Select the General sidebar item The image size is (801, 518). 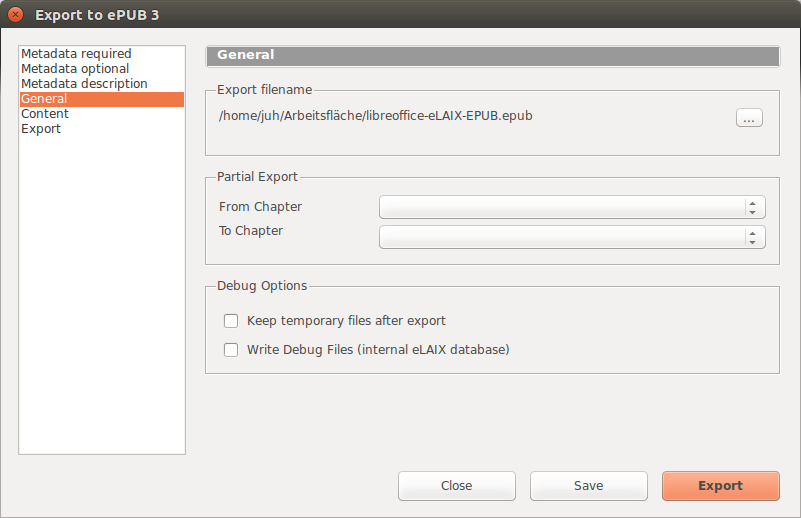pos(102,99)
